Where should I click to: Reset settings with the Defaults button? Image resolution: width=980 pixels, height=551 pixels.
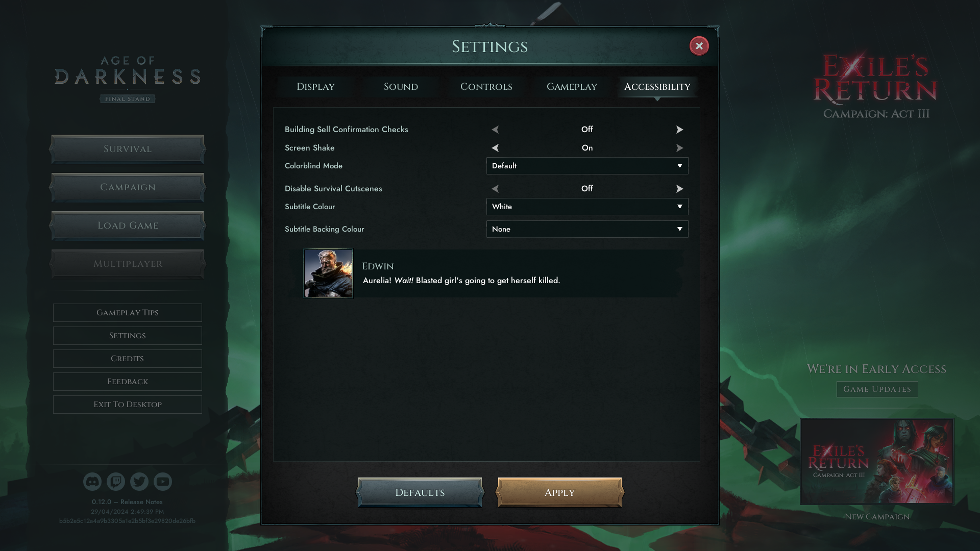420,492
